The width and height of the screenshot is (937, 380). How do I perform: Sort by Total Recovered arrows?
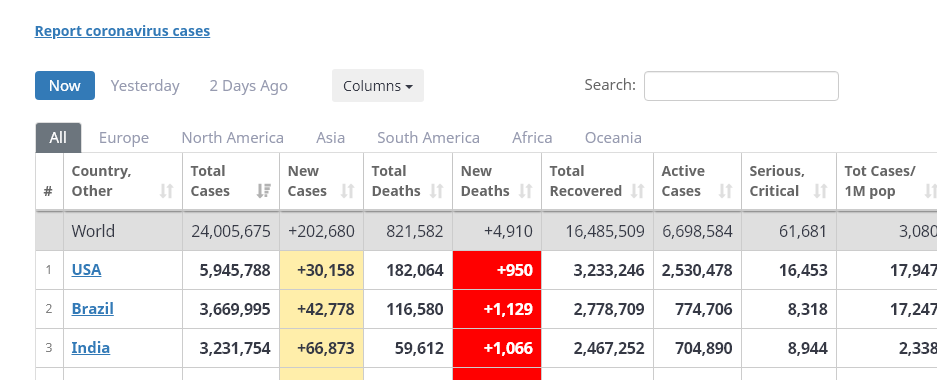[x=638, y=191]
